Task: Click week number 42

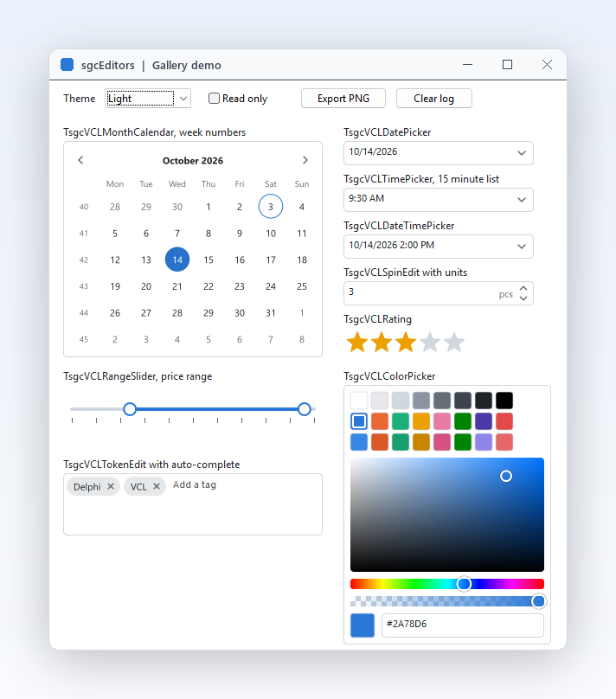Action: click(x=84, y=260)
